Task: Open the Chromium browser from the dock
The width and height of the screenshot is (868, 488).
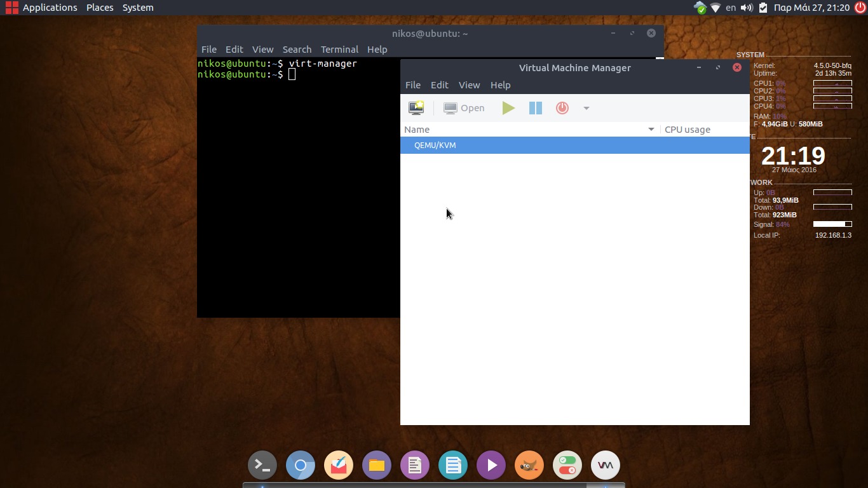Action: [301, 466]
